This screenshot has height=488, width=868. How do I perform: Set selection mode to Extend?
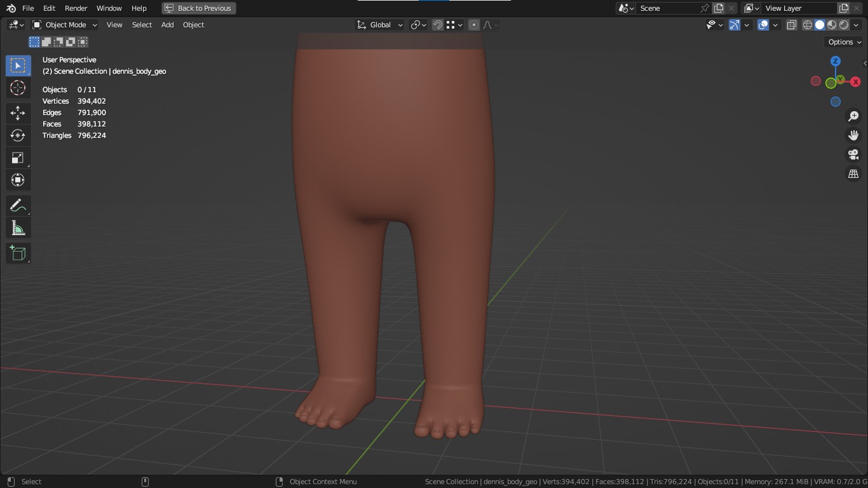[x=46, y=42]
